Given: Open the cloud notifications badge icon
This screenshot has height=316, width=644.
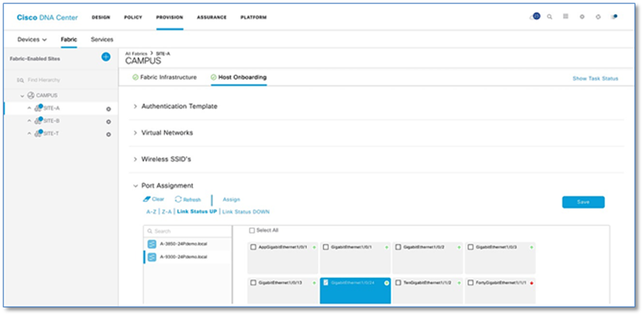Looking at the screenshot, I should click(535, 17).
